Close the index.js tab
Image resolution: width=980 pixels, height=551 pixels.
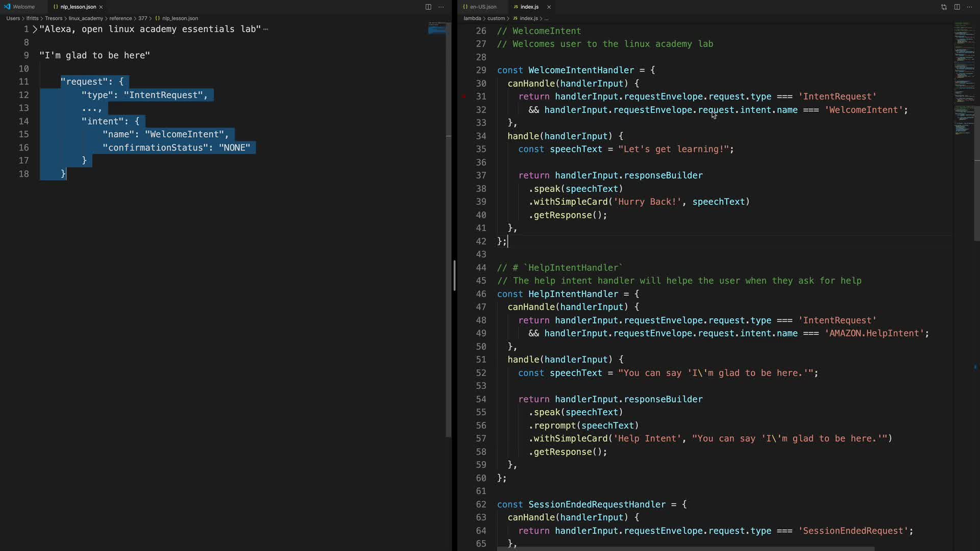[x=549, y=7]
